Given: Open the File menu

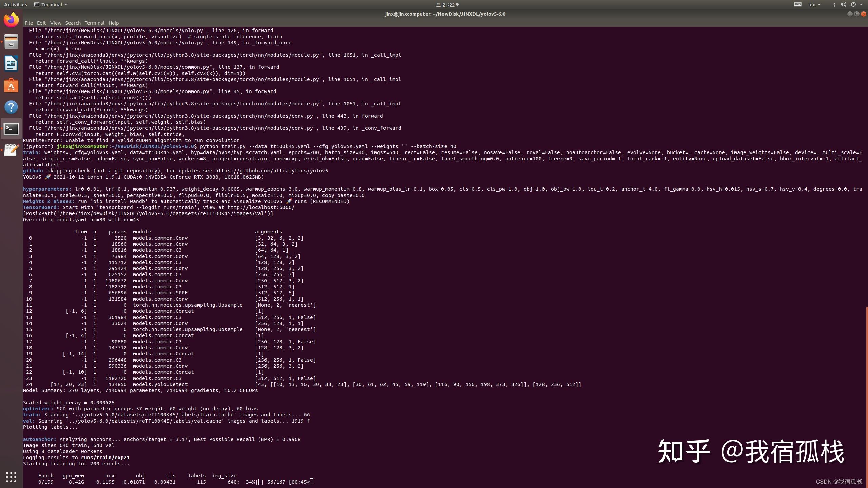Looking at the screenshot, I should pyautogui.click(x=28, y=23).
